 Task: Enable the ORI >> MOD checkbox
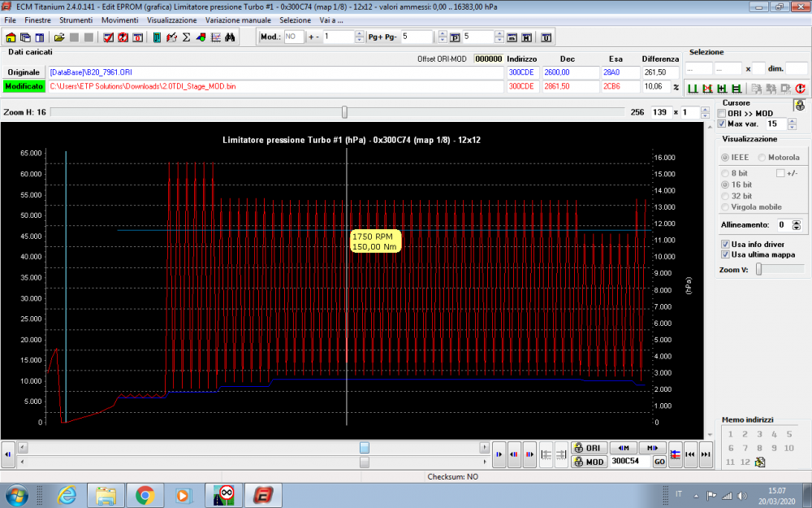[x=722, y=113]
